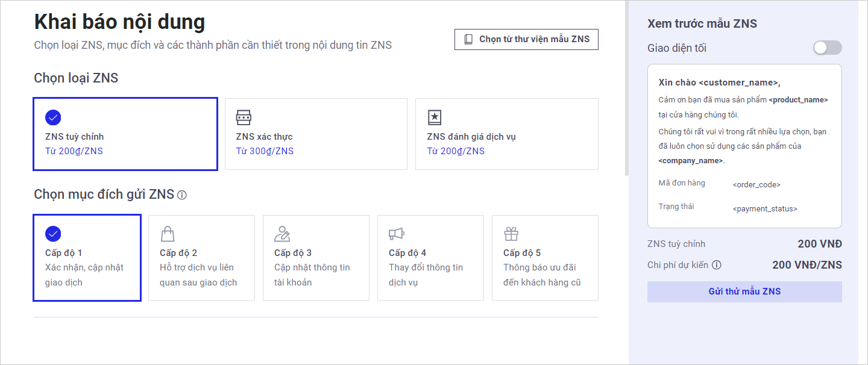Click the shopping bag icon of Cấp độ 2
The height and width of the screenshot is (365, 868).
pos(168,234)
